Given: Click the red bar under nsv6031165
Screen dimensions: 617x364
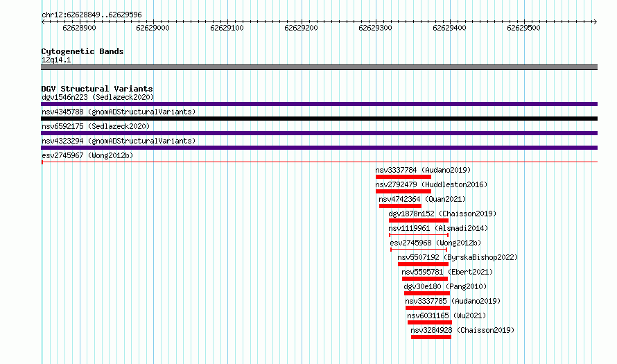Looking at the screenshot, I should 430,322.
